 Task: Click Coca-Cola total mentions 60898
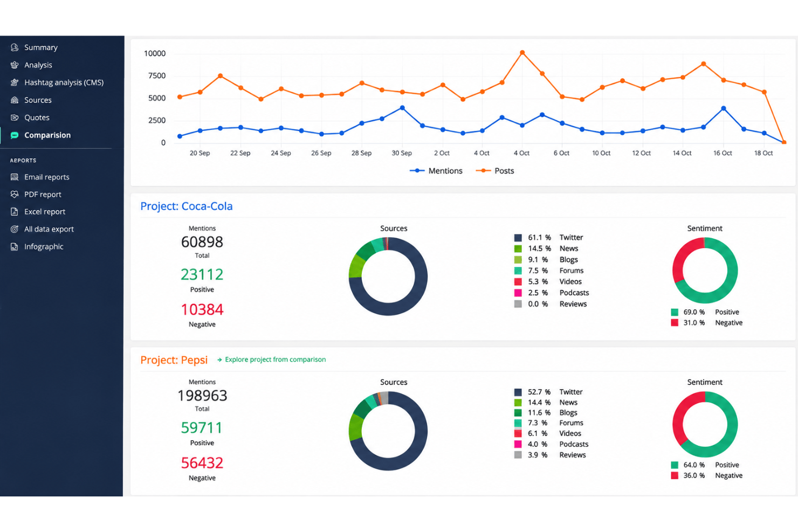[202, 242]
